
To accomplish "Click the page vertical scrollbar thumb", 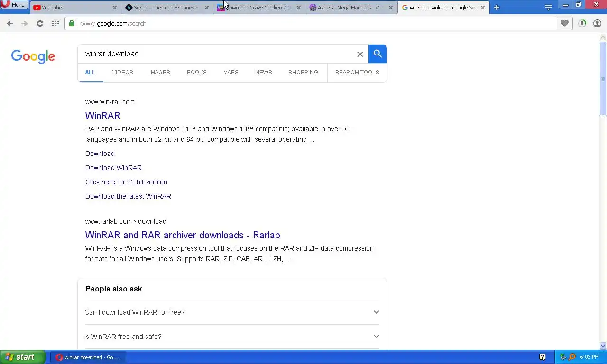I will pyautogui.click(x=603, y=78).
